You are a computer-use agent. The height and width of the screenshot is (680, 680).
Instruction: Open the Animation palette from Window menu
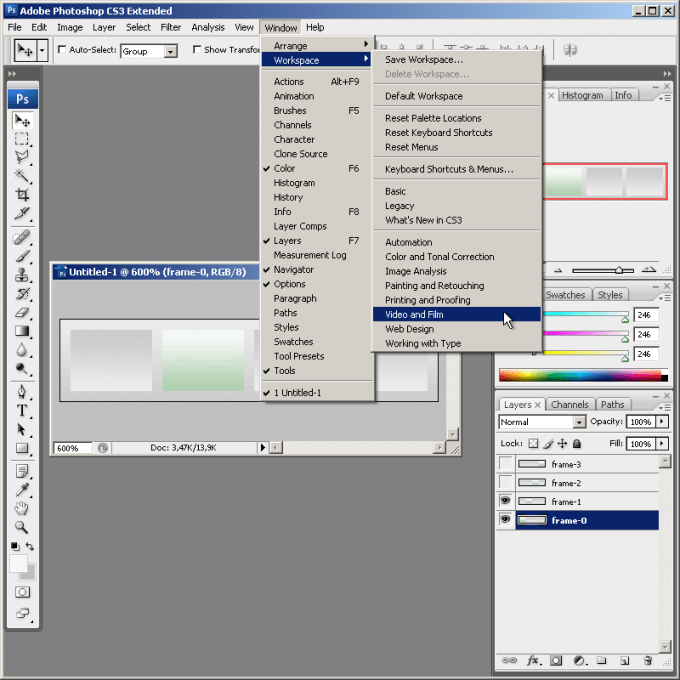click(317, 96)
